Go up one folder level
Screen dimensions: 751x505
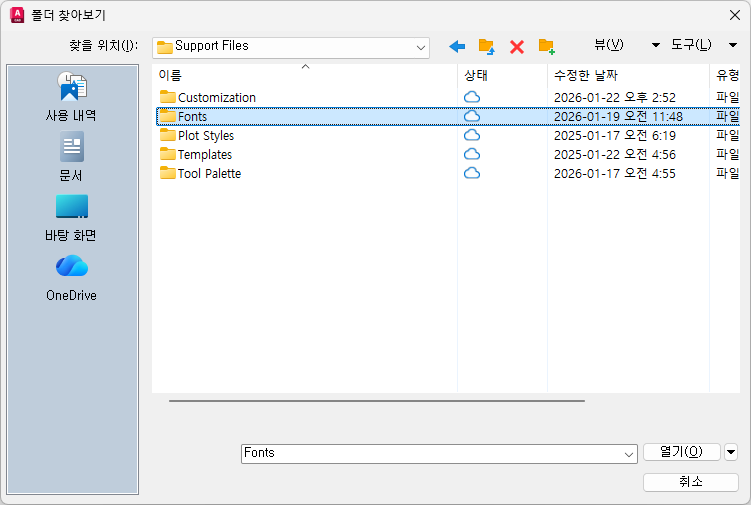point(487,46)
